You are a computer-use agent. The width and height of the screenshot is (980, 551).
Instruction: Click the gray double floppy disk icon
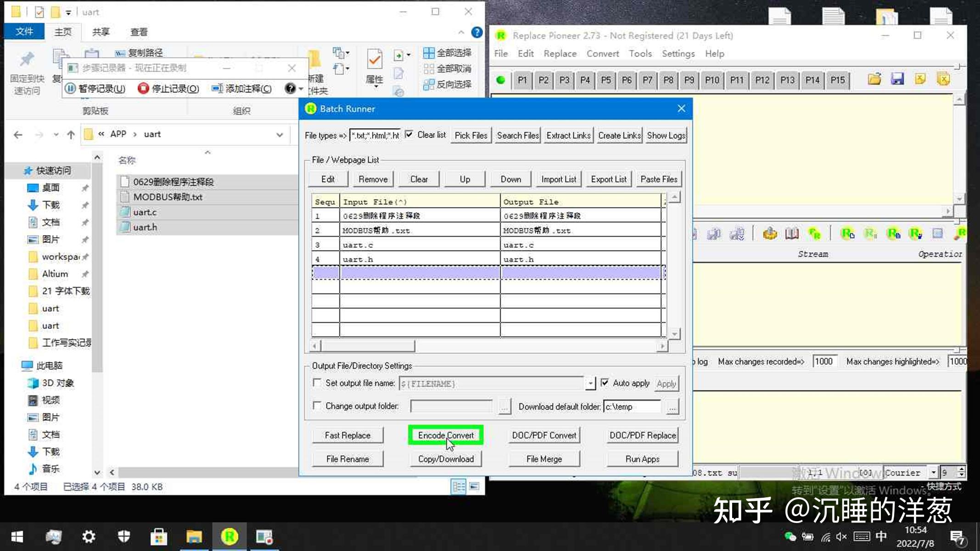point(714,234)
